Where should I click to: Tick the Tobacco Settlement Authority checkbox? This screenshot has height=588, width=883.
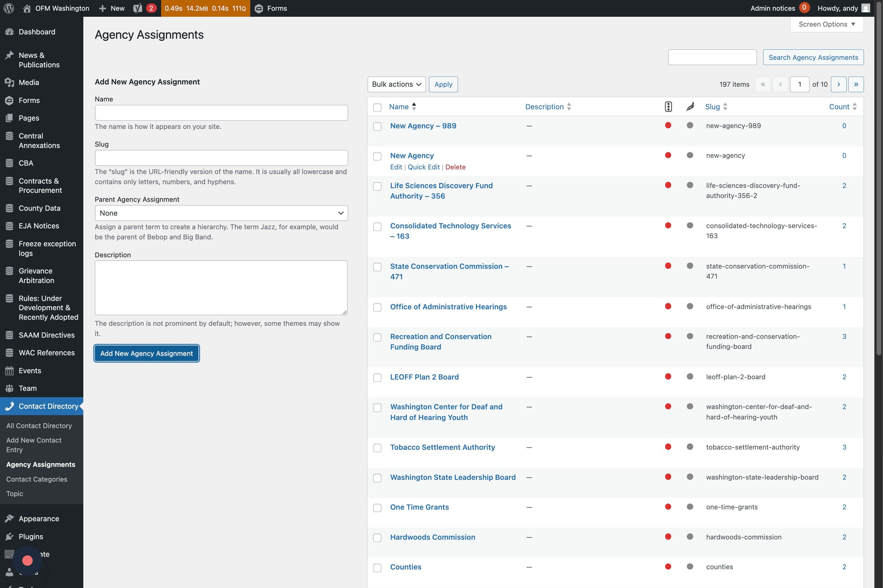click(x=377, y=448)
